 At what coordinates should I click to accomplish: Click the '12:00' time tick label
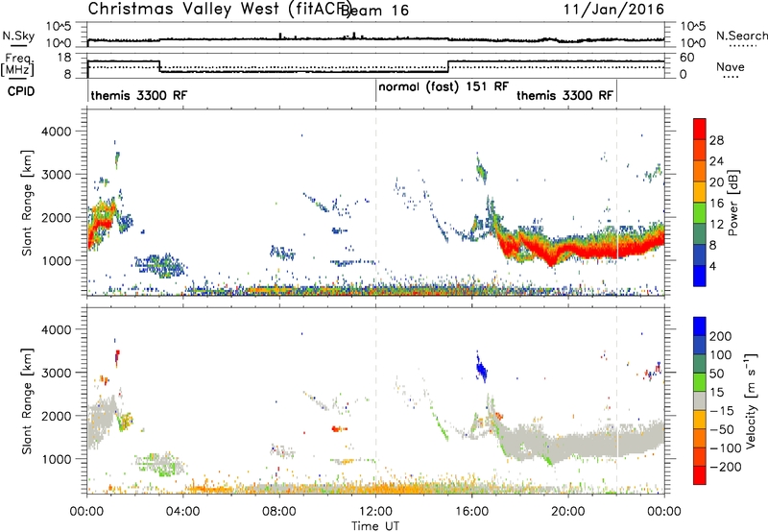[375, 511]
